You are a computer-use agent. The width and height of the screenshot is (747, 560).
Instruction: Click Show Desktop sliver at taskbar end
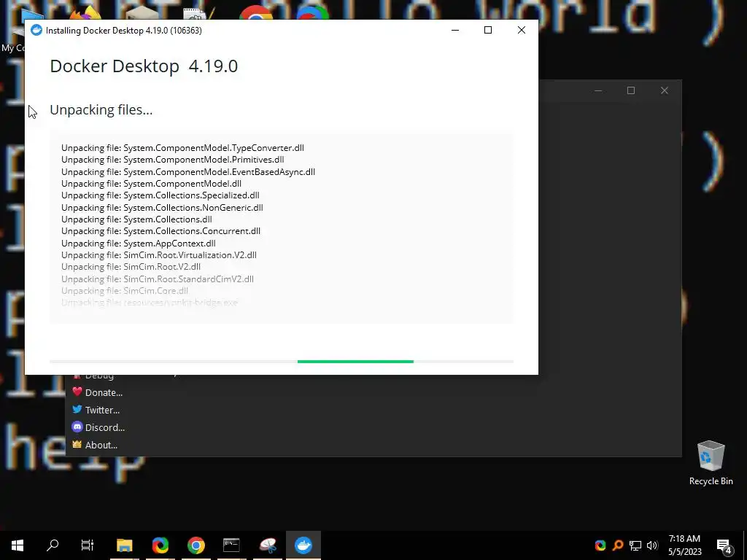745,545
